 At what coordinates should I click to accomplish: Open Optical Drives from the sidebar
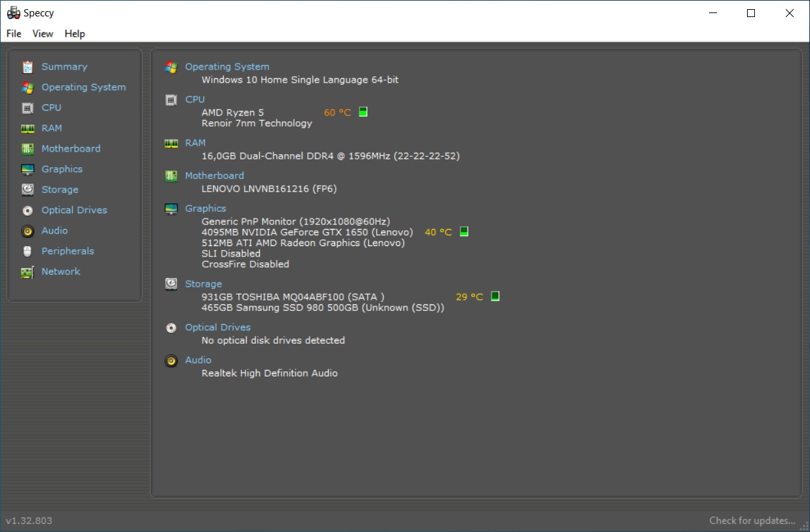[74, 211]
